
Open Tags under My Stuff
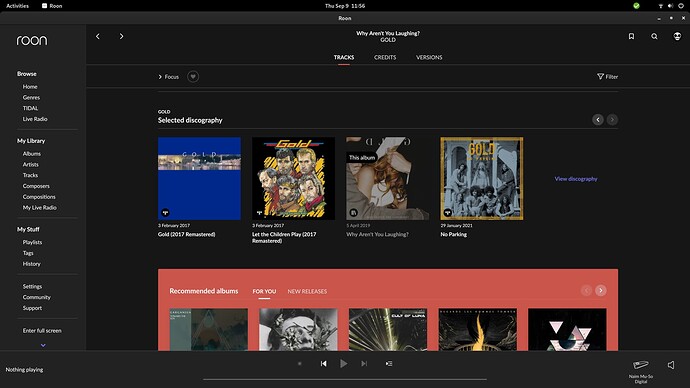click(x=28, y=253)
